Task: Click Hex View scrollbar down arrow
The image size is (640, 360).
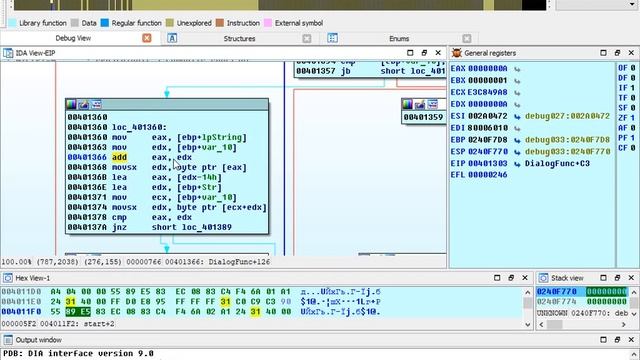Action: [x=527, y=325]
